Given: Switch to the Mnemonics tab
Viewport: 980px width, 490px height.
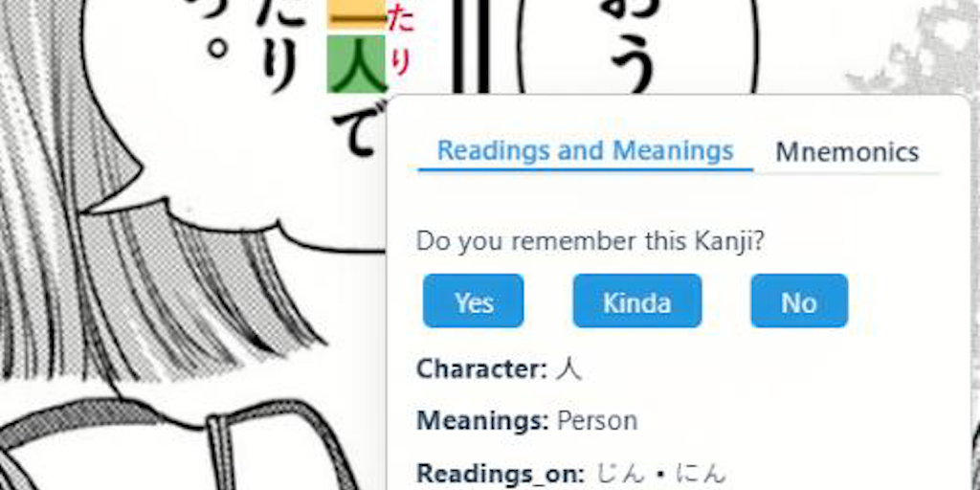Looking at the screenshot, I should coord(847,152).
